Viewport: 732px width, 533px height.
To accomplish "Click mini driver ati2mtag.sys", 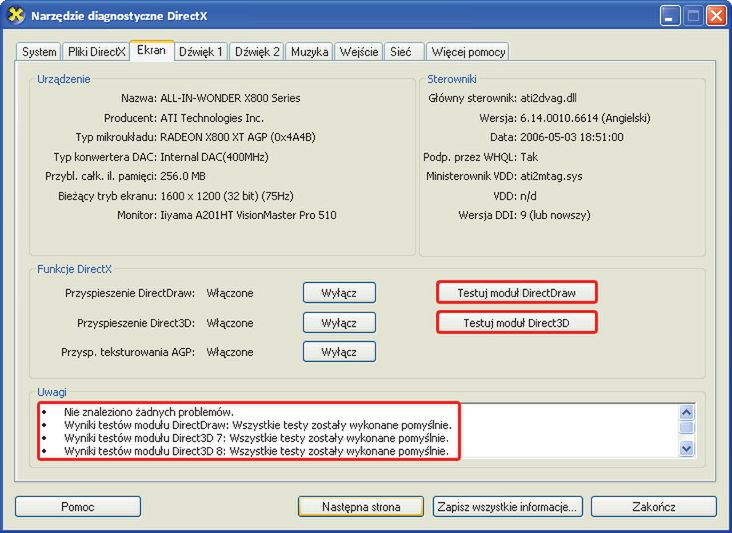I will (551, 176).
